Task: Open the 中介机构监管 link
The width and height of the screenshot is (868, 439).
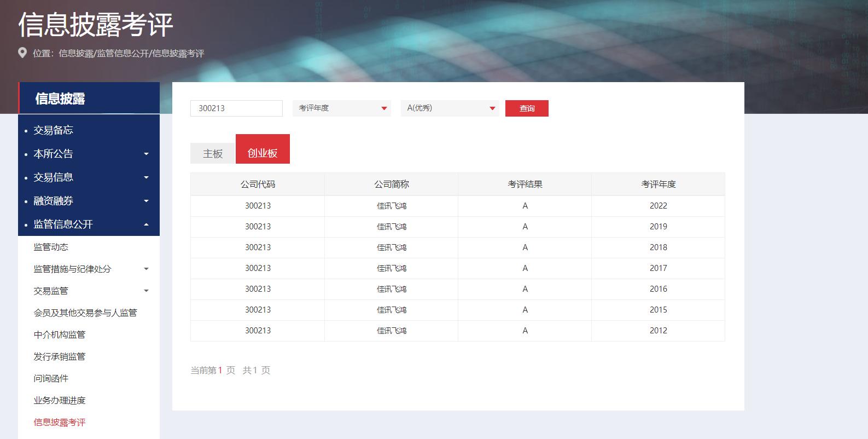Action: (60, 335)
